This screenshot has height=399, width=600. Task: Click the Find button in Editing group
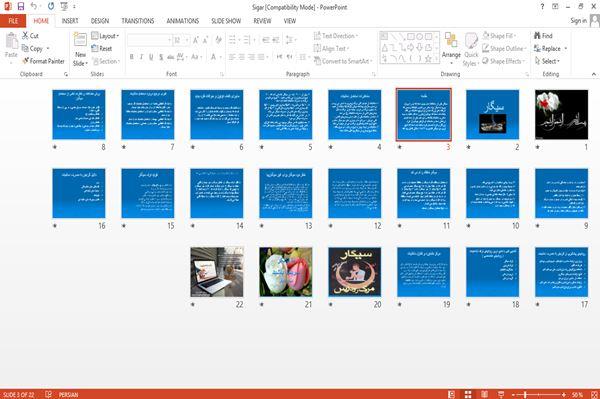(543, 36)
